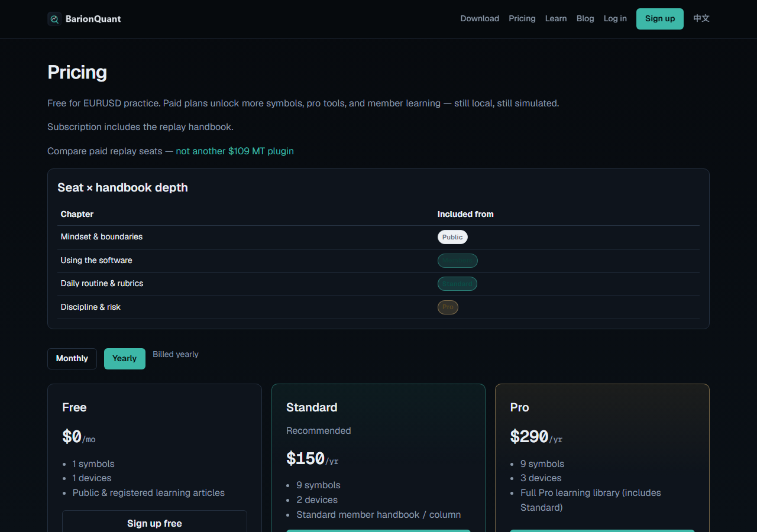The height and width of the screenshot is (532, 757).
Task: Open the Download page from the navigation
Action: click(x=480, y=19)
